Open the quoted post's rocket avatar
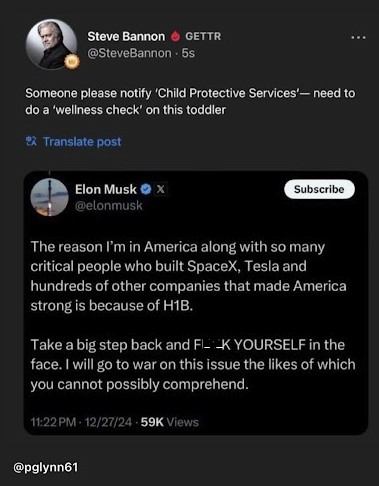 point(50,197)
